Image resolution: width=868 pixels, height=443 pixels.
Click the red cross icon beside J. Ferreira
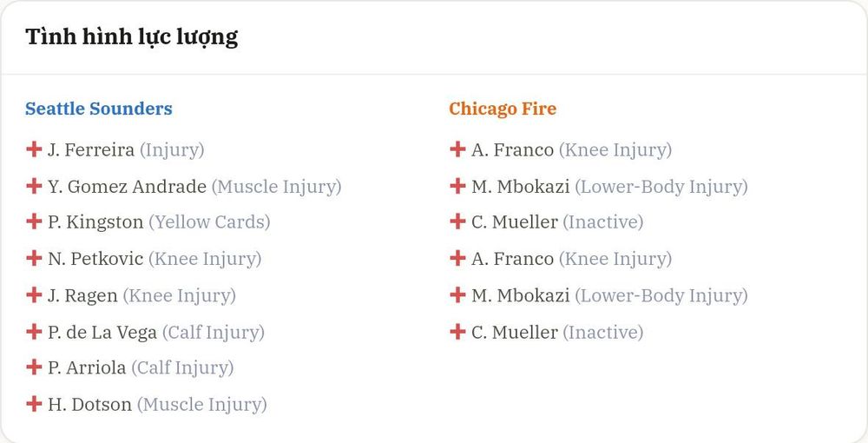(34, 149)
